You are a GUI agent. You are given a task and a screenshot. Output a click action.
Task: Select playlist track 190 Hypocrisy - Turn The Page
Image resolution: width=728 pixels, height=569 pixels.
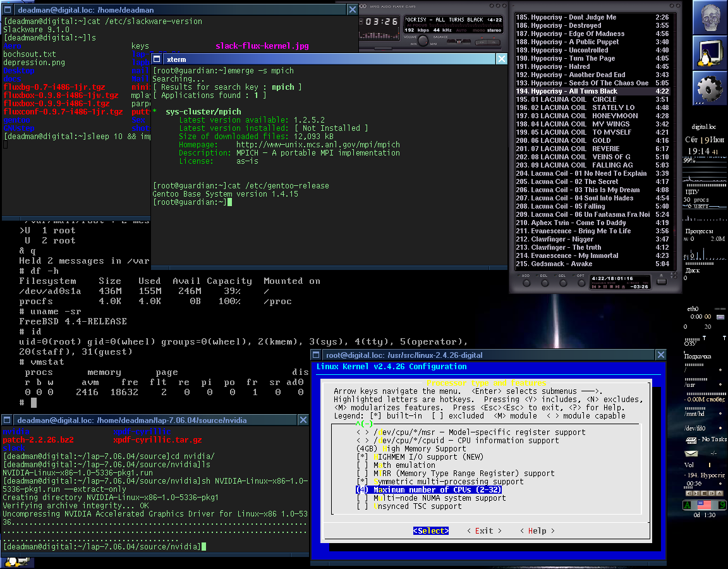[592, 59]
